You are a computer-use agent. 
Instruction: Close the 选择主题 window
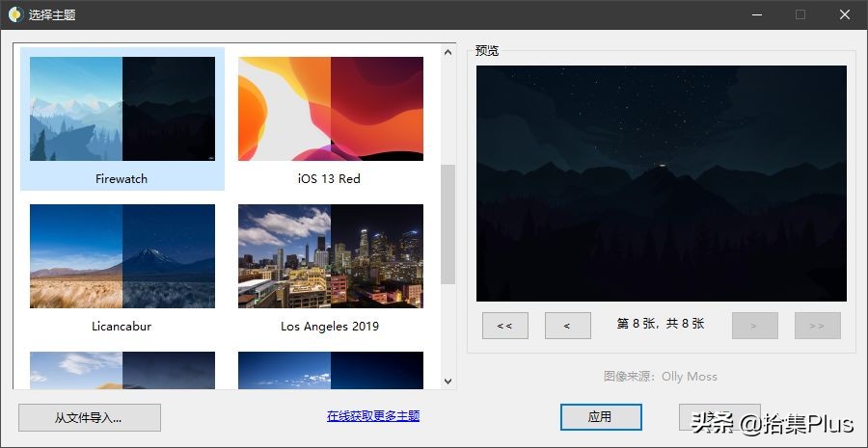(x=845, y=15)
